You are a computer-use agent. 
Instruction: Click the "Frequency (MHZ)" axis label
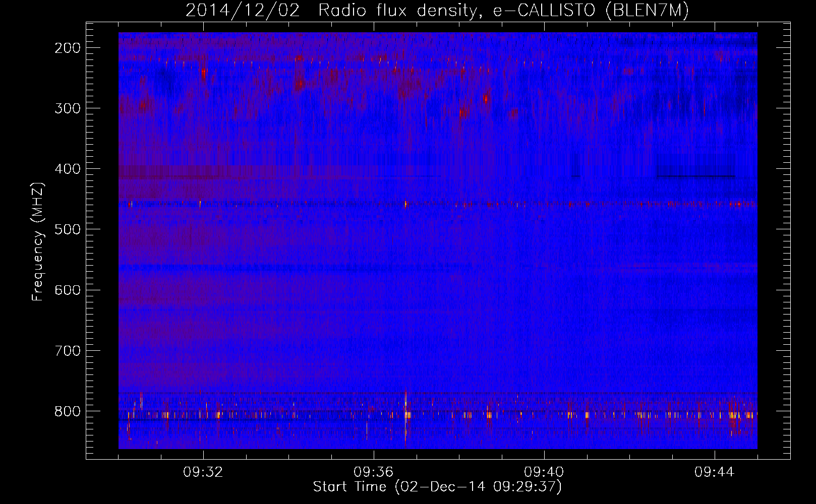pyautogui.click(x=38, y=242)
